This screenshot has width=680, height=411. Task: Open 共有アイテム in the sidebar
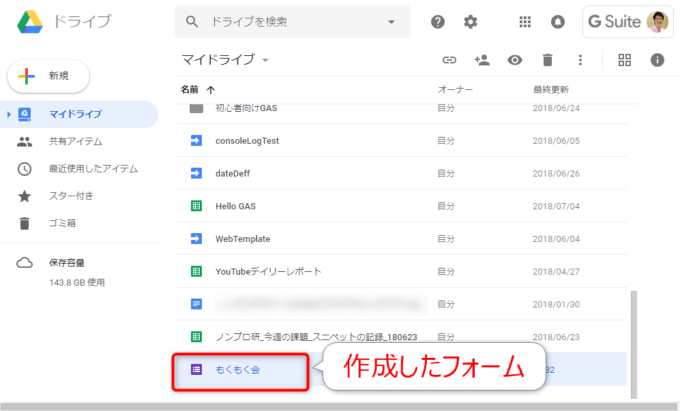75,141
